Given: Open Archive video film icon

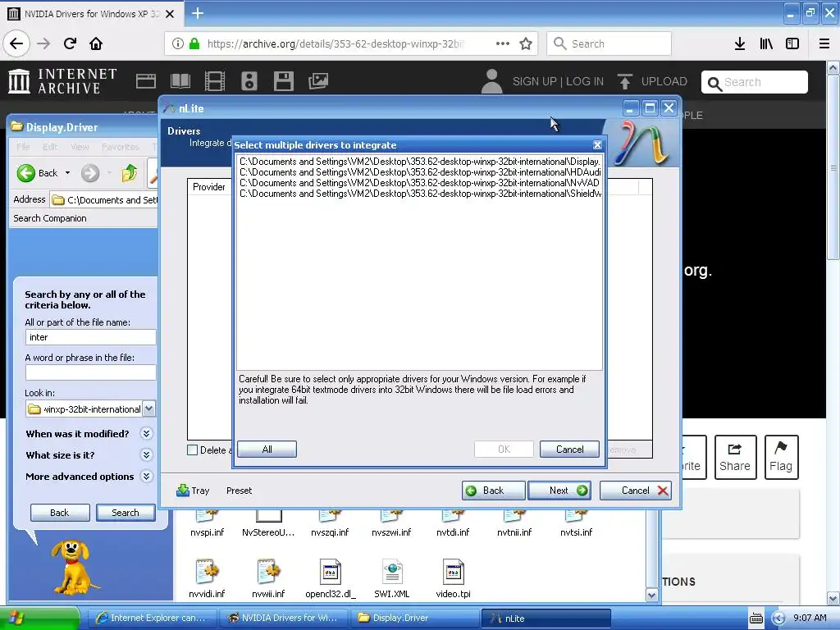Looking at the screenshot, I should tap(215, 81).
